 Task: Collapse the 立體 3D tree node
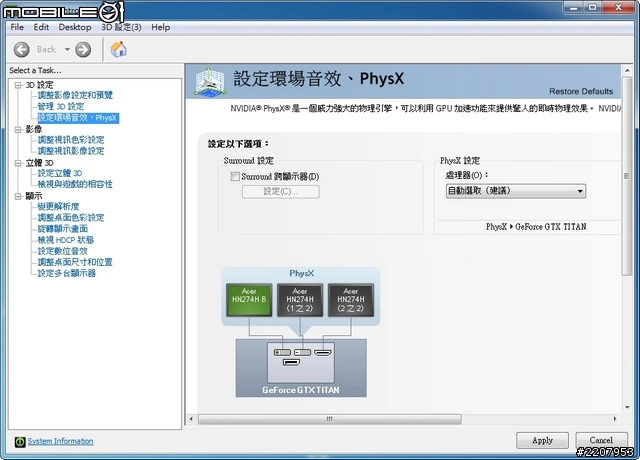click(18, 163)
